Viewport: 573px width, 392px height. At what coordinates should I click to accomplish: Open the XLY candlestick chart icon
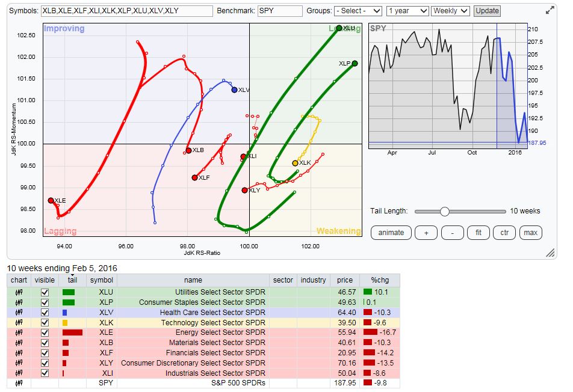[x=19, y=363]
